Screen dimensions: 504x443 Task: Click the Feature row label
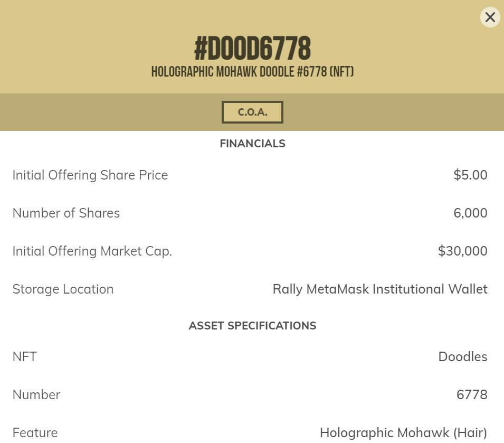tap(35, 433)
